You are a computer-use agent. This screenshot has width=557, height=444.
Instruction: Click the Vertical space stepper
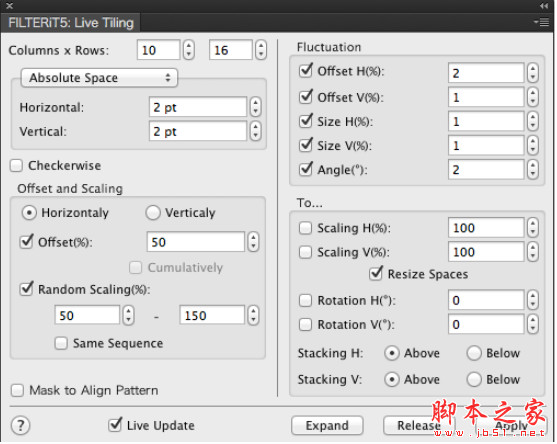255,131
